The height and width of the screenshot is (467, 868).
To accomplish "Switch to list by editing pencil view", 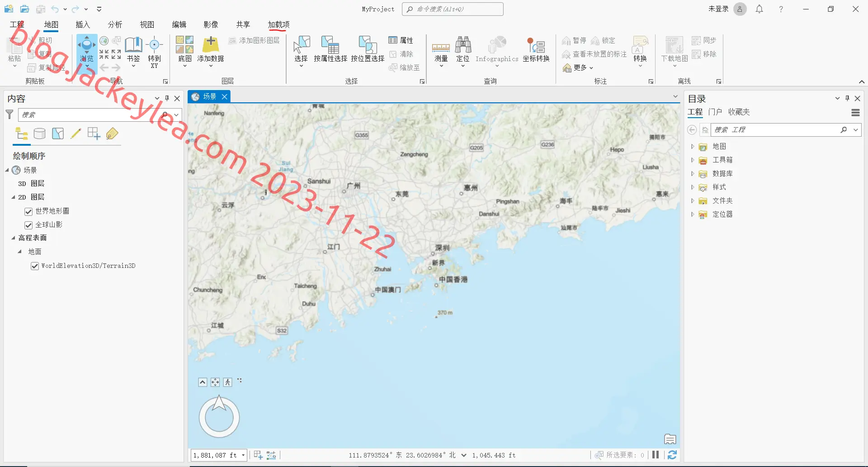I will tap(76, 133).
